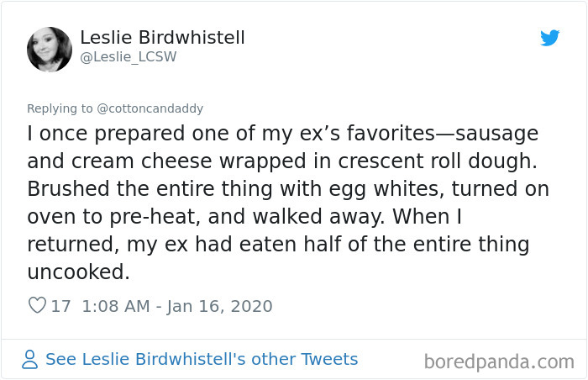Click the Twitter bird logo
The height and width of the screenshot is (380, 588).
(550, 38)
